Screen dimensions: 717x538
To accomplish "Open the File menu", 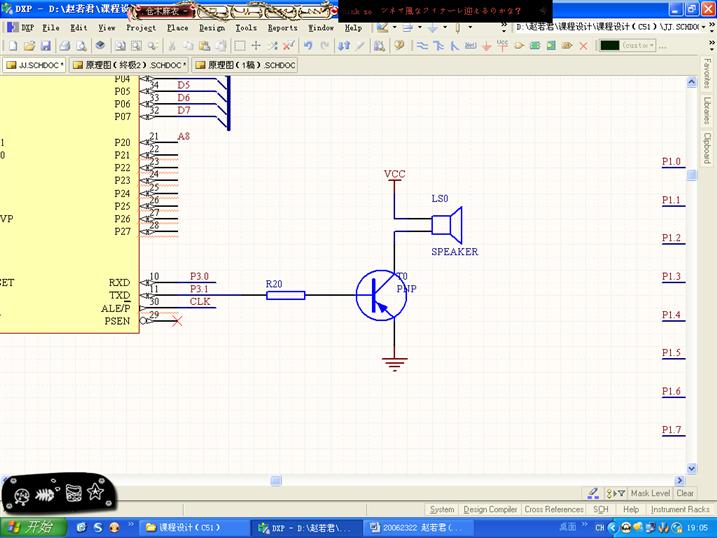I will click(51, 28).
